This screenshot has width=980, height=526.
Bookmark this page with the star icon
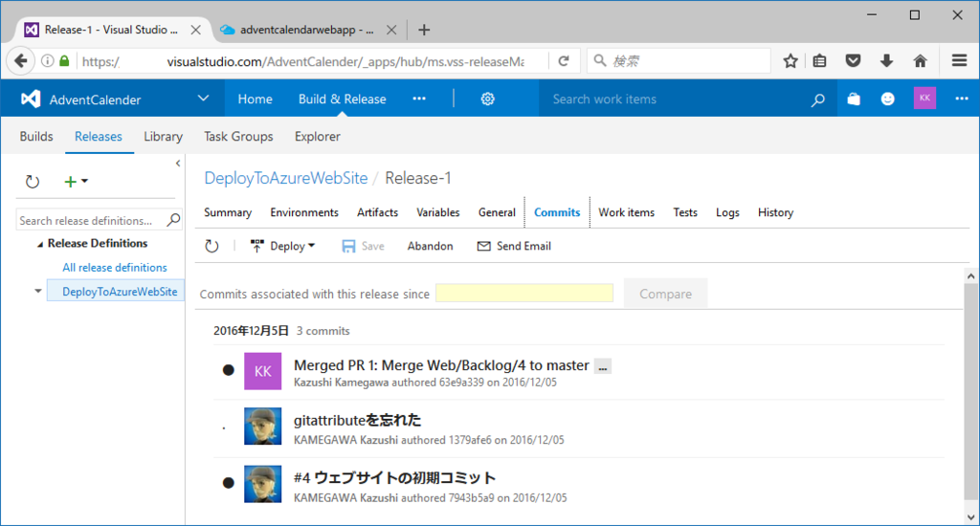tap(791, 60)
